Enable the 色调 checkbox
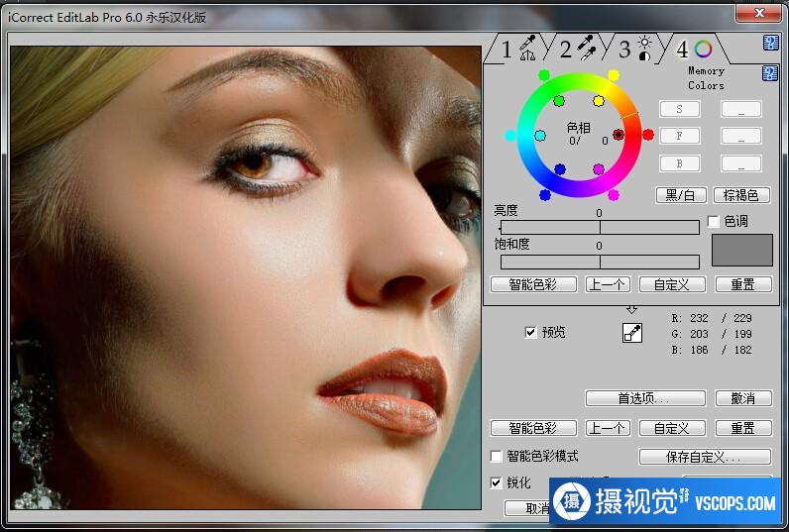789x532 pixels. click(x=713, y=221)
